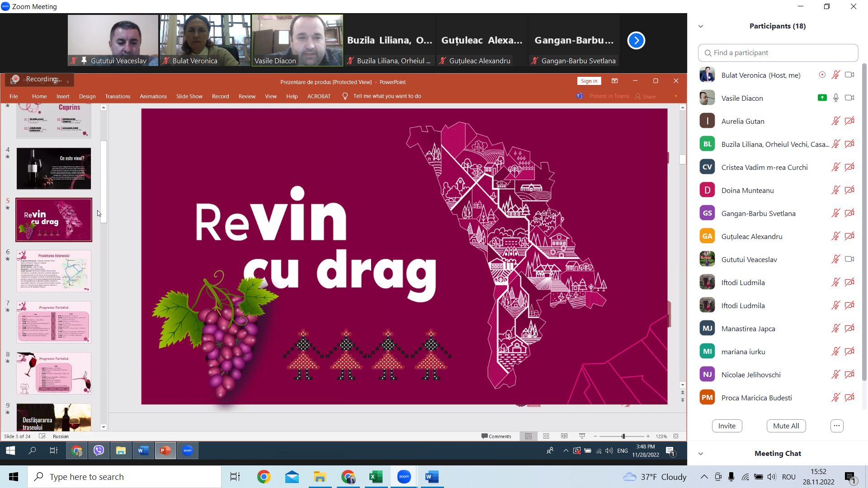Screen dimensions: 868x488
Task: Click the Mute All button
Action: point(786,426)
